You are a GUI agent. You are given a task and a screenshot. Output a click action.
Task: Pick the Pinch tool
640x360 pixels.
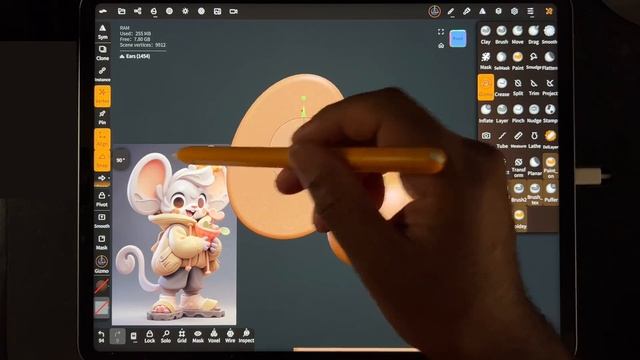(x=518, y=114)
